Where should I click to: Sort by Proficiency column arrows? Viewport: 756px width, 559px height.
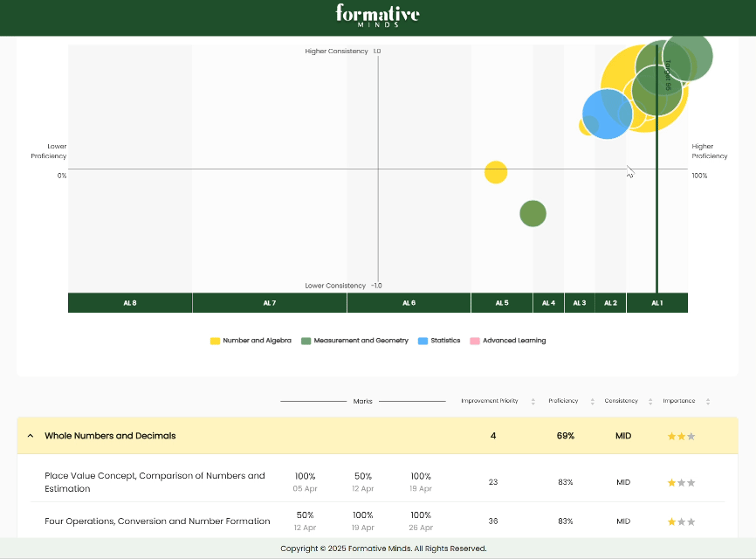coord(594,402)
